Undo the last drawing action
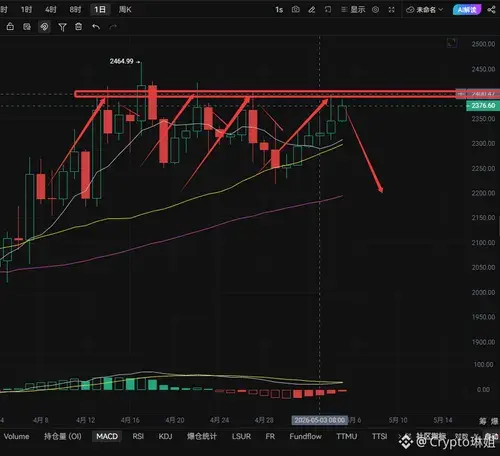Screen dimensions: 500x456 point(96,27)
